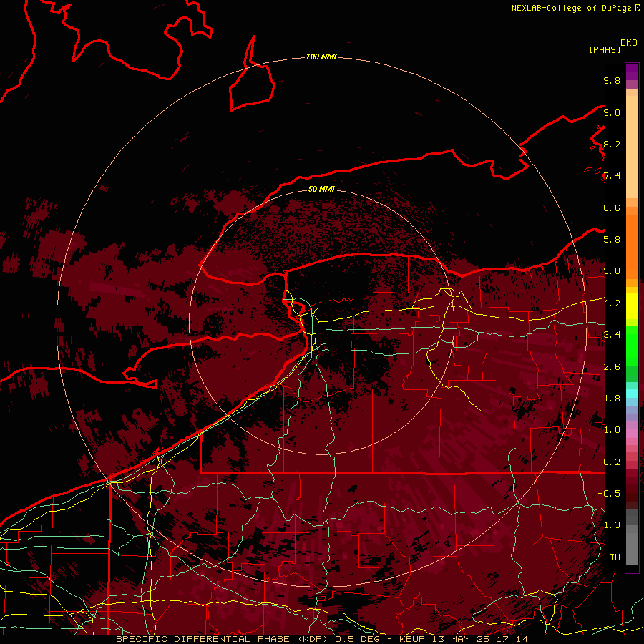The width and height of the screenshot is (644, 644).
Task: Pick the purple segment atop the color bar
Action: pyautogui.click(x=632, y=72)
